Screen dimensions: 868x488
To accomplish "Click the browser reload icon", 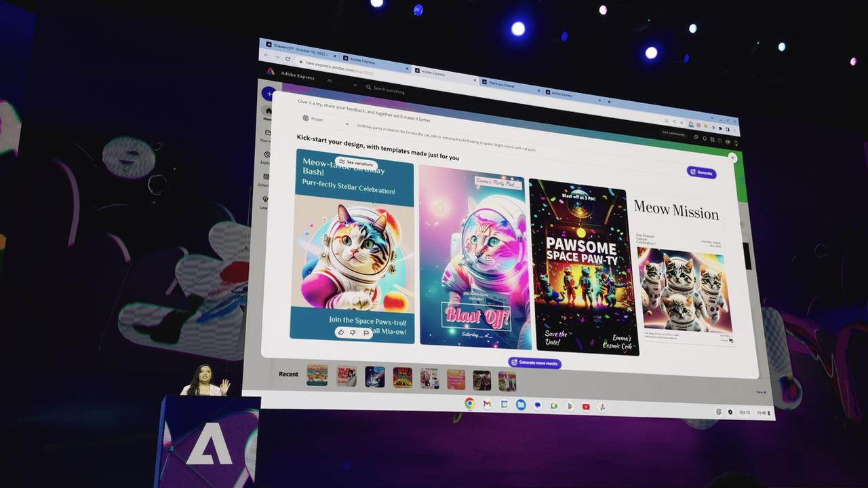I will (x=287, y=58).
